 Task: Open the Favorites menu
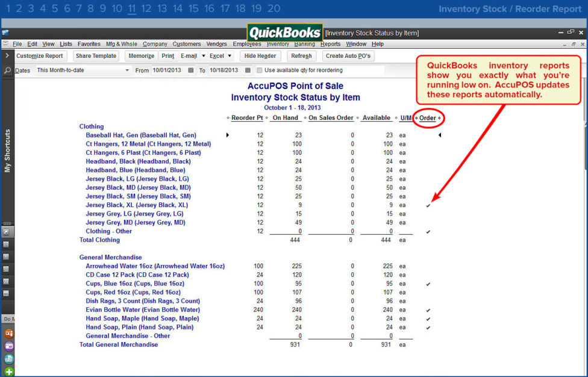click(89, 44)
